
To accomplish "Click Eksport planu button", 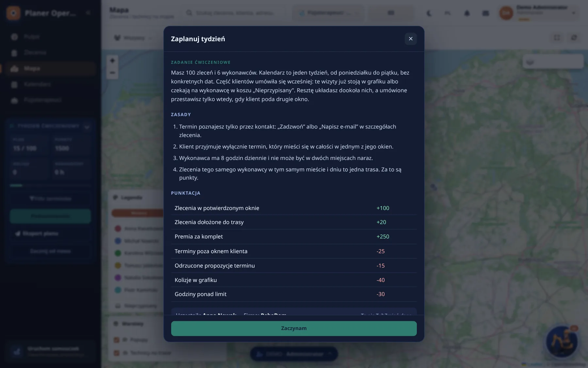I will (50, 234).
